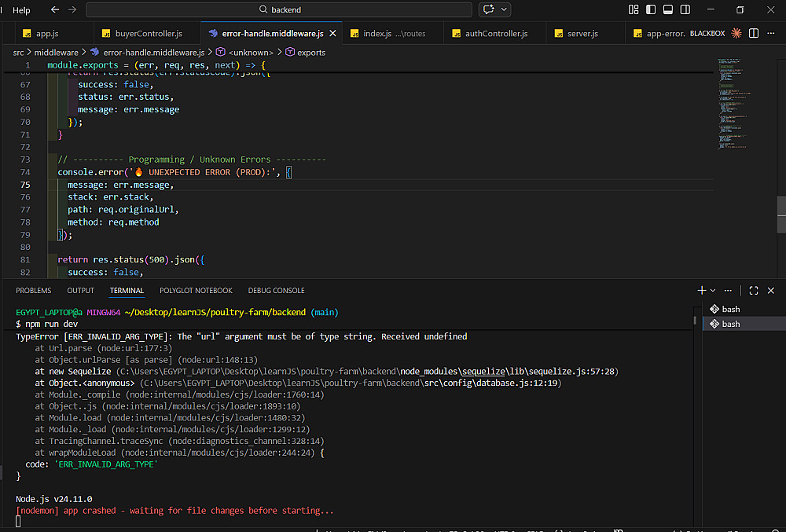Expand the launch profile dropdown beside plus
Viewport: 786px width, 532px height.
click(713, 290)
